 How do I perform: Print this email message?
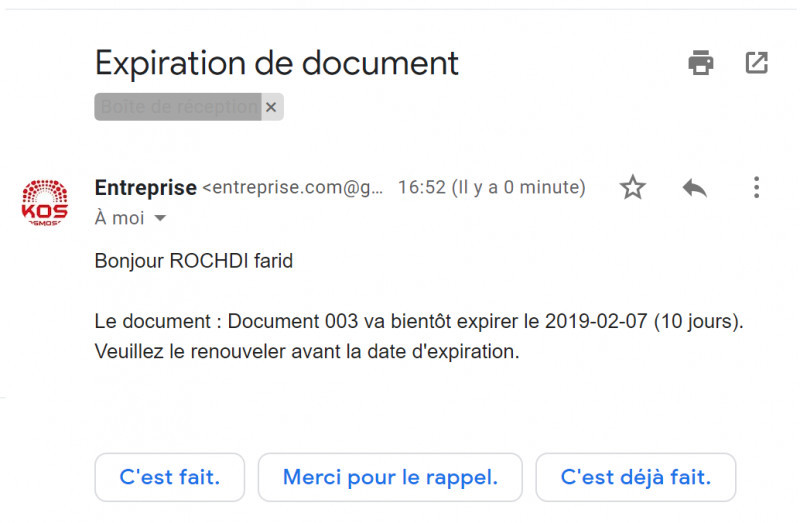(701, 63)
